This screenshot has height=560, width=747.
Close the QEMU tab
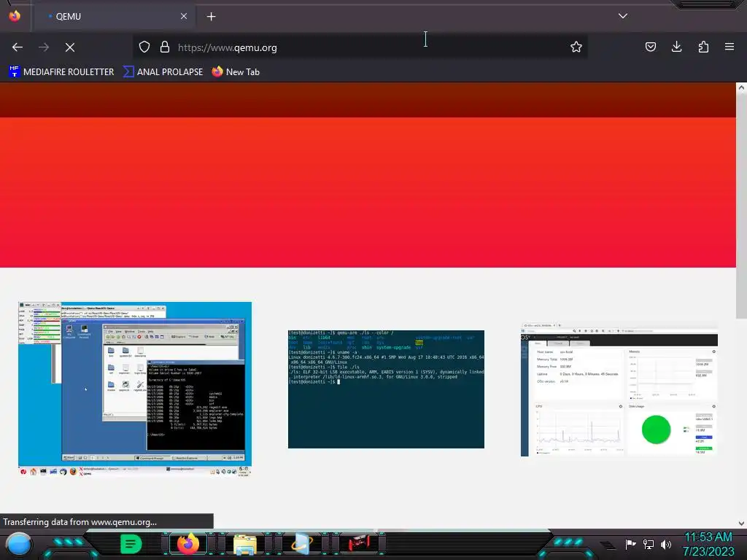click(183, 16)
